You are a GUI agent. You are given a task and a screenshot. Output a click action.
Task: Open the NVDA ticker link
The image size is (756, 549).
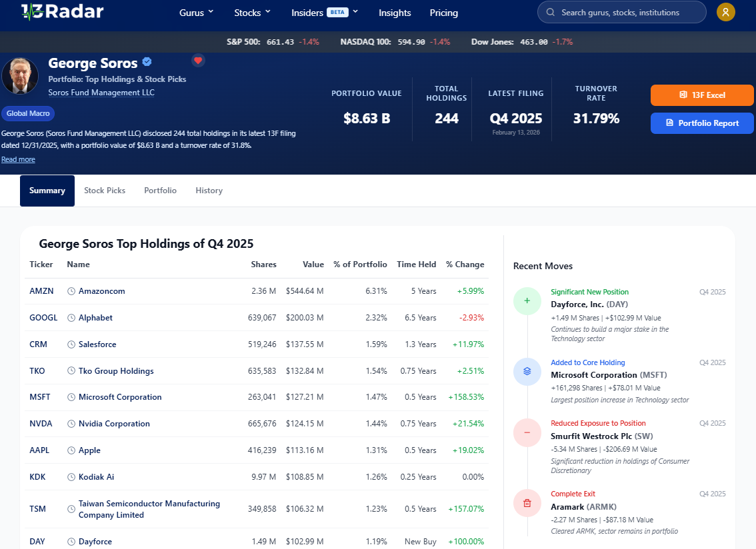coord(41,423)
